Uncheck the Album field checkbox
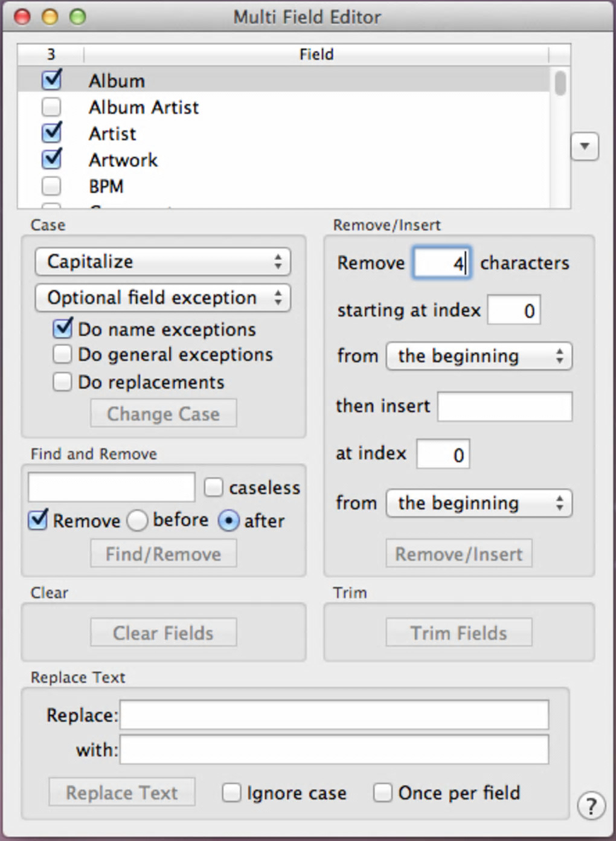 (52, 80)
